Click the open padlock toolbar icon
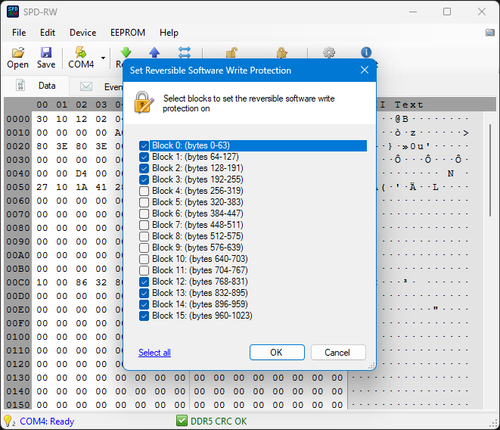 point(231,53)
